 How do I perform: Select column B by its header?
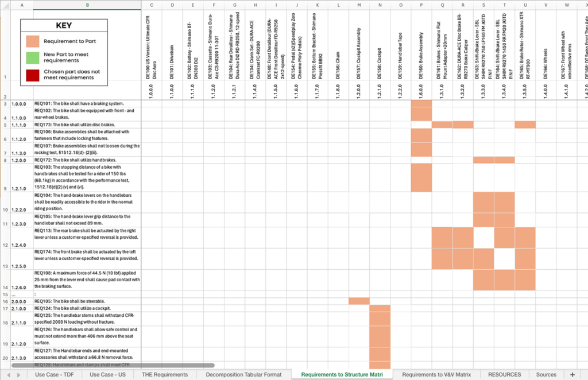point(87,5)
